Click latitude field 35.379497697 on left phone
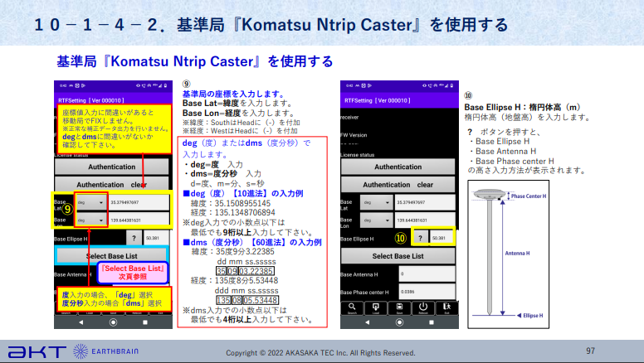This screenshot has height=363, width=644. pyautogui.click(x=139, y=202)
